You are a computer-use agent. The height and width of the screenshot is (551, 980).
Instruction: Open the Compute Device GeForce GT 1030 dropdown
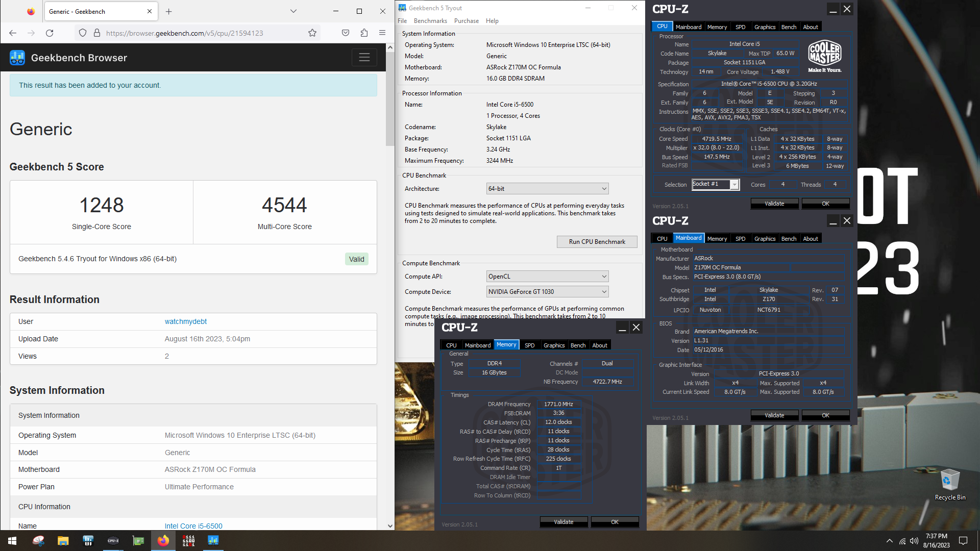(x=547, y=292)
